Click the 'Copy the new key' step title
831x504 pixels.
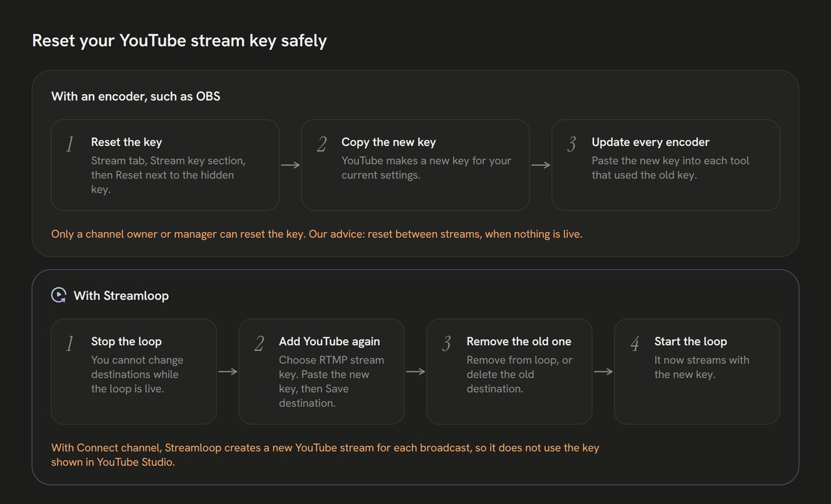[x=389, y=142]
